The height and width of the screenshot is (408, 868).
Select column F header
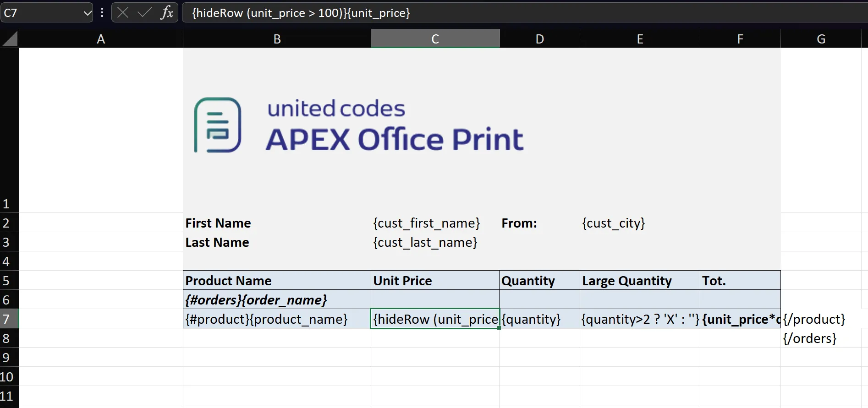(x=740, y=39)
